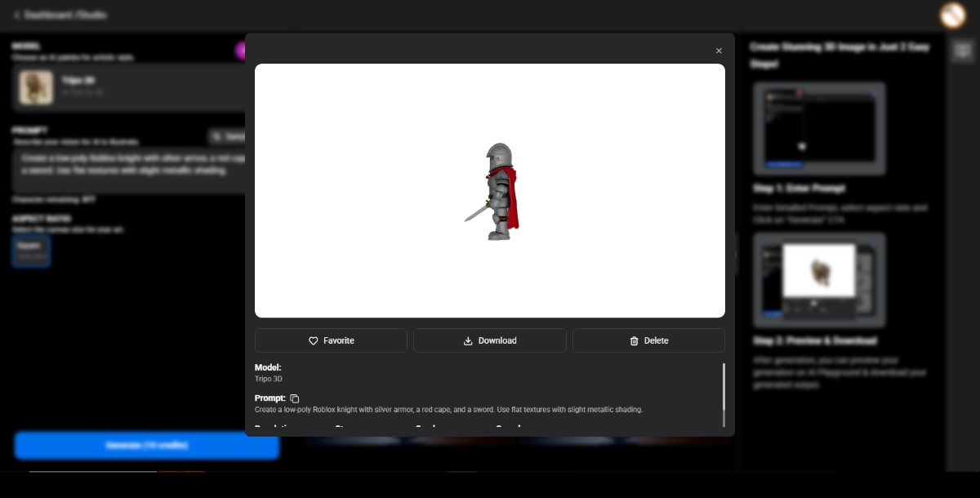Go back using the Dashboard /Studio arrow
The height and width of the screenshot is (498, 980).
[18, 15]
